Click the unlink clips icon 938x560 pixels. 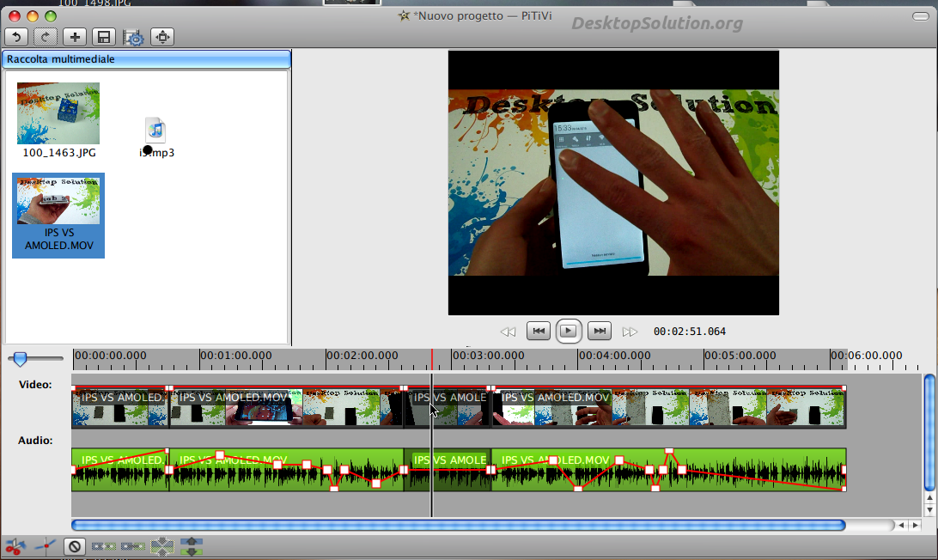[104, 546]
